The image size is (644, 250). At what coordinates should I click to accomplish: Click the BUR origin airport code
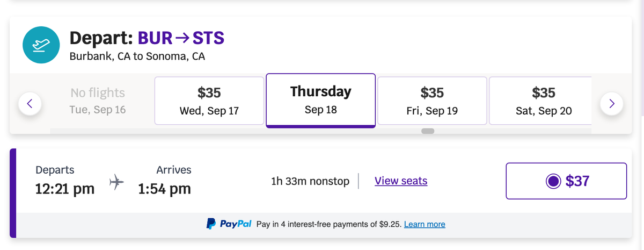pyautogui.click(x=156, y=38)
